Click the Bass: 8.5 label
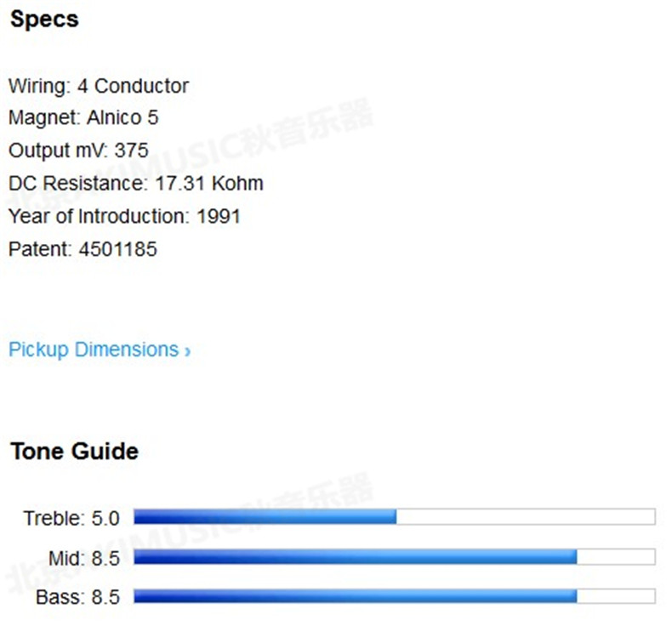 tap(78, 597)
